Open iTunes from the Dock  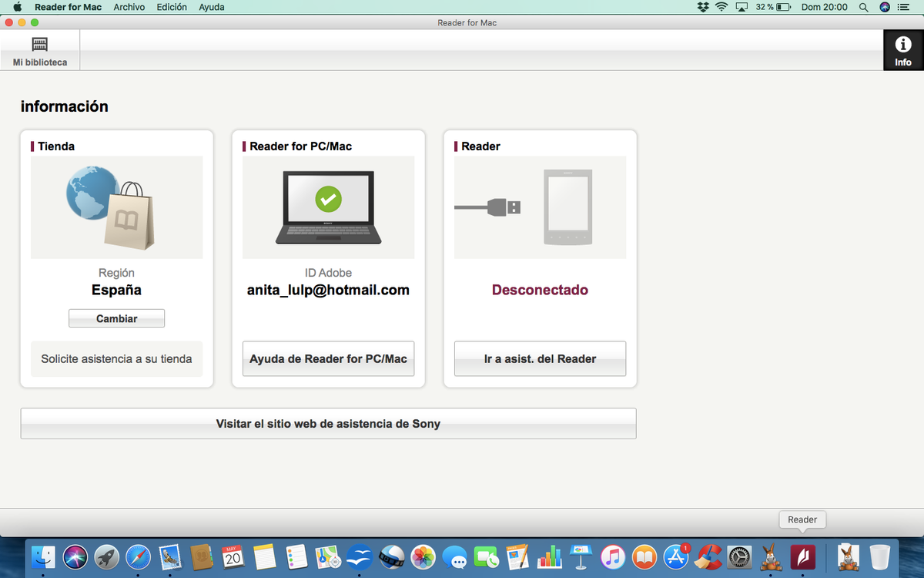coord(612,556)
